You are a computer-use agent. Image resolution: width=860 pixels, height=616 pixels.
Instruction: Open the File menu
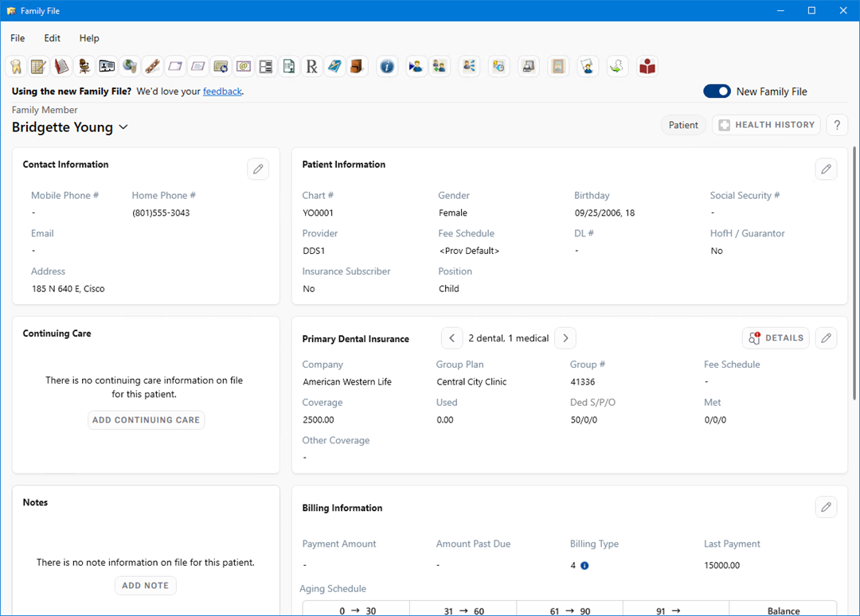(18, 38)
